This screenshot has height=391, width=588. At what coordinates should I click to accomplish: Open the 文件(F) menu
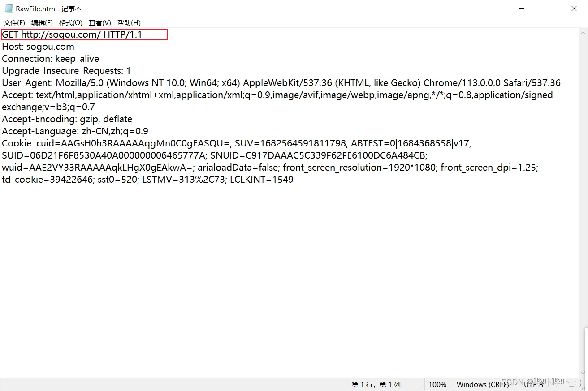(x=14, y=23)
